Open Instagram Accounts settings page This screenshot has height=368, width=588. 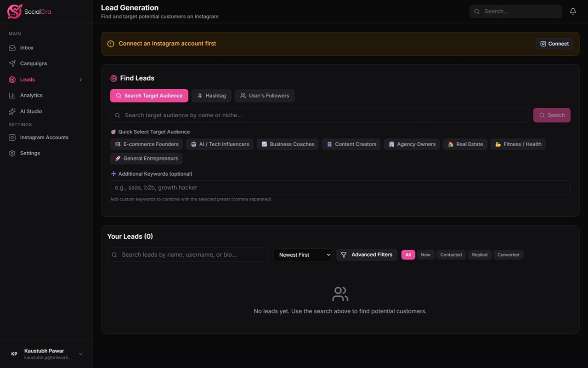coord(44,137)
